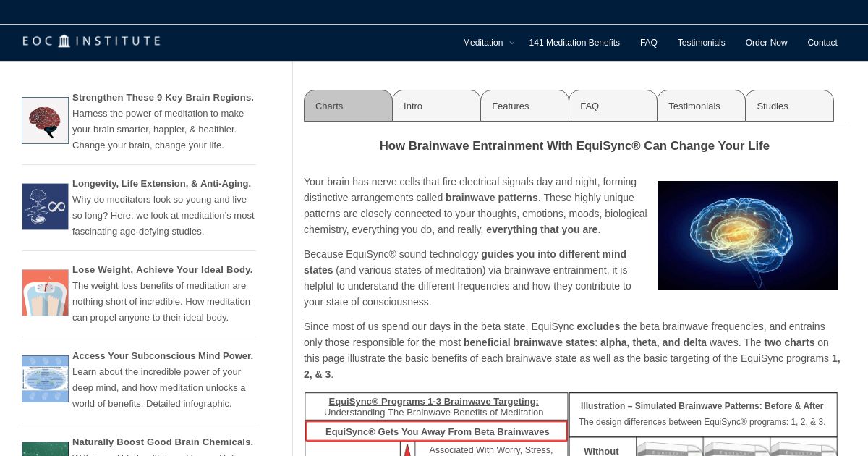Image resolution: width=868 pixels, height=456 pixels.
Task: Click the weight scale thumbnail
Action: [x=45, y=292]
